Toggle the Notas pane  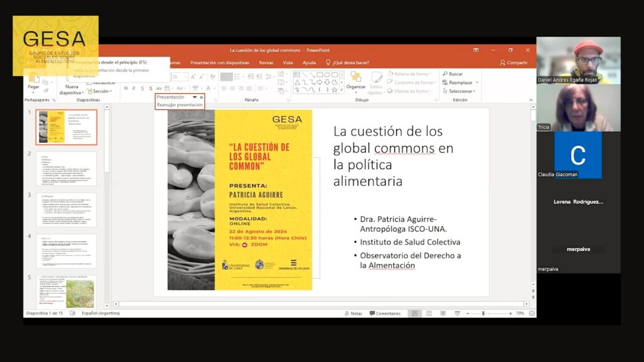click(353, 313)
